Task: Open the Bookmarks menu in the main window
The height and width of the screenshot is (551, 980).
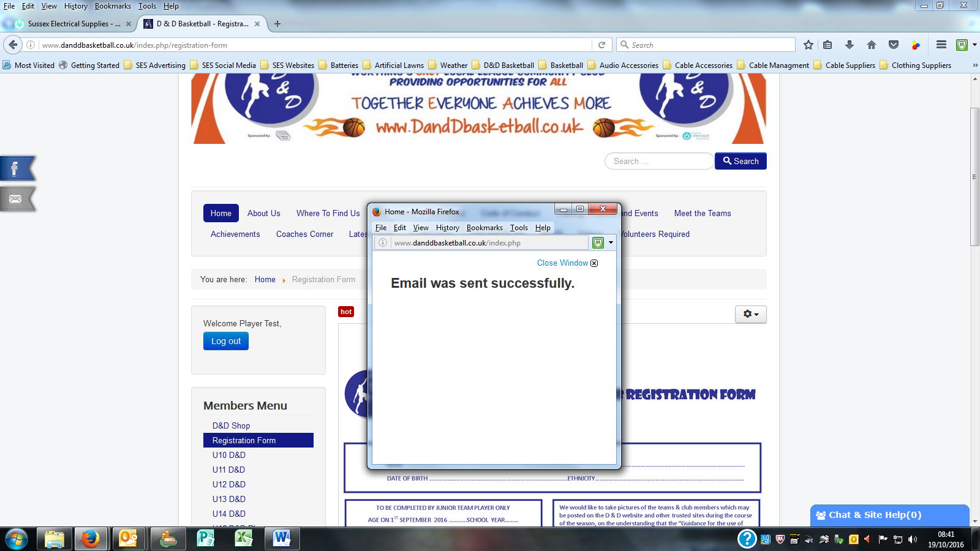Action: [113, 6]
